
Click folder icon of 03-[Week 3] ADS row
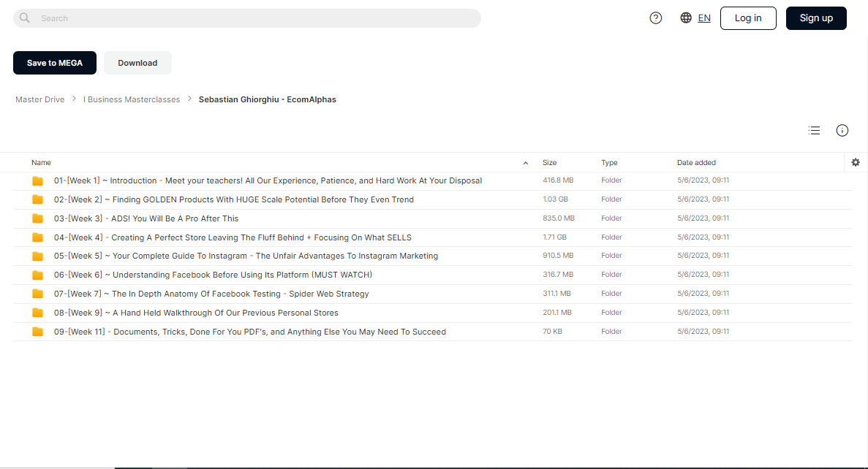pyautogui.click(x=37, y=218)
